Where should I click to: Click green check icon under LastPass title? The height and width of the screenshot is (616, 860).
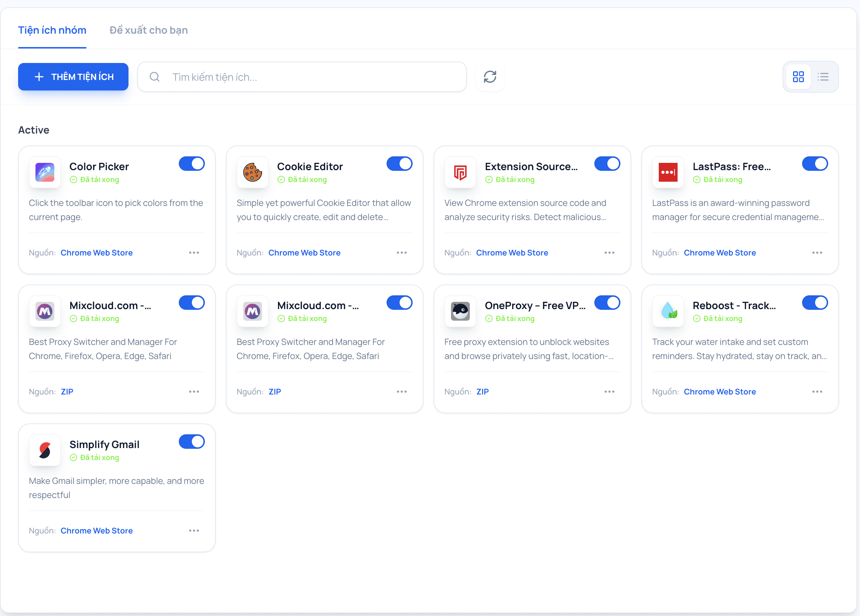pyautogui.click(x=697, y=180)
